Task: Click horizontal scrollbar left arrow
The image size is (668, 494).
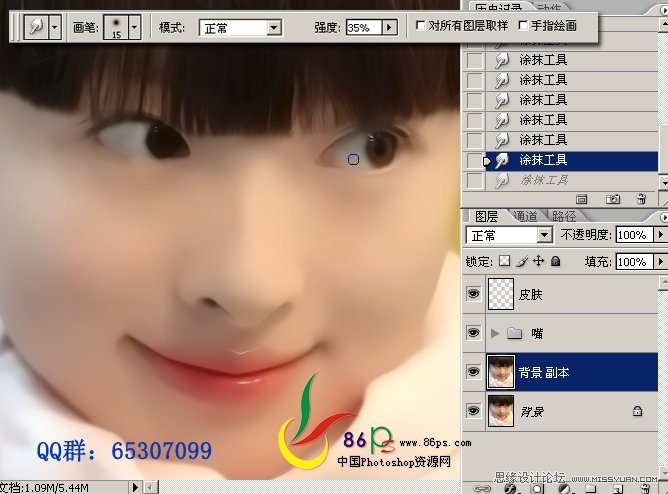Action: tap(151, 487)
